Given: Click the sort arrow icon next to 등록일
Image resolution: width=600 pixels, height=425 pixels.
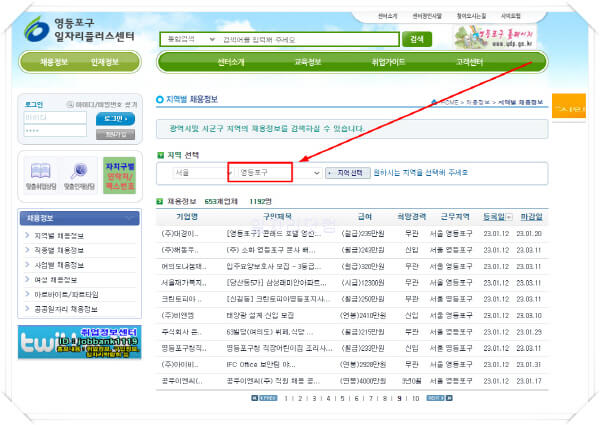Looking at the screenshot, I should 509,217.
